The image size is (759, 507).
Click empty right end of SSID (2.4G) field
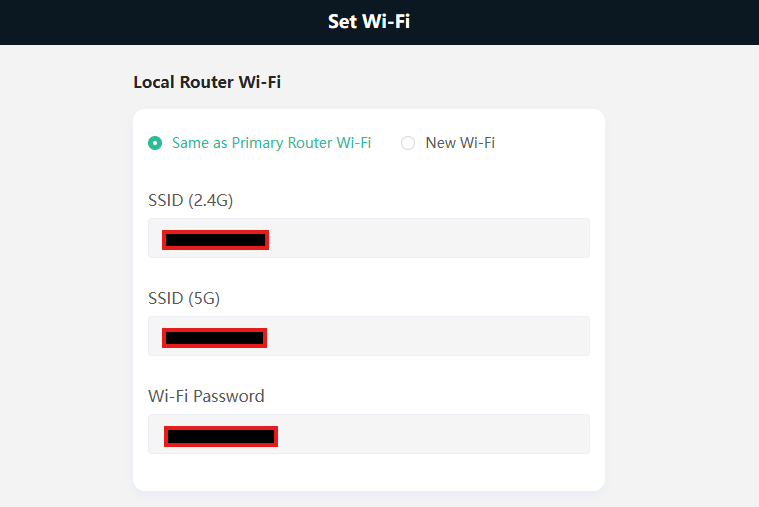(x=540, y=239)
